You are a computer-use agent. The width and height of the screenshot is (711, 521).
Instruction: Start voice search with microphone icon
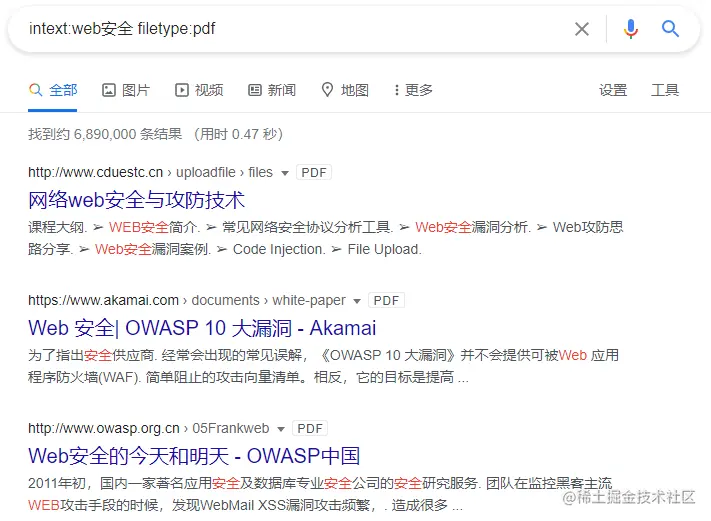pyautogui.click(x=630, y=29)
